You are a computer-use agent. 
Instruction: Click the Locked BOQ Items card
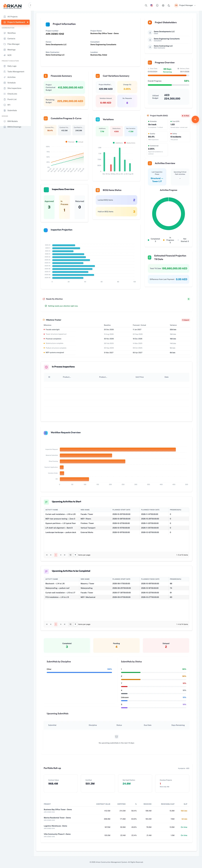point(116,200)
